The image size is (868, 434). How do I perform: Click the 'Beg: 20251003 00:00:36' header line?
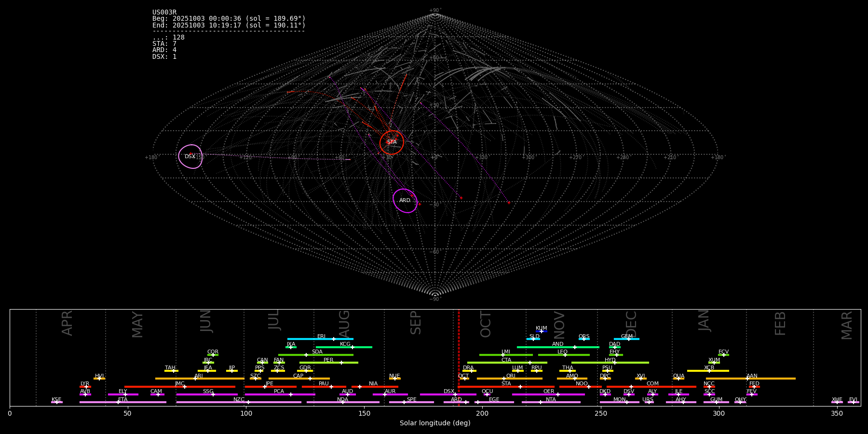point(229,19)
